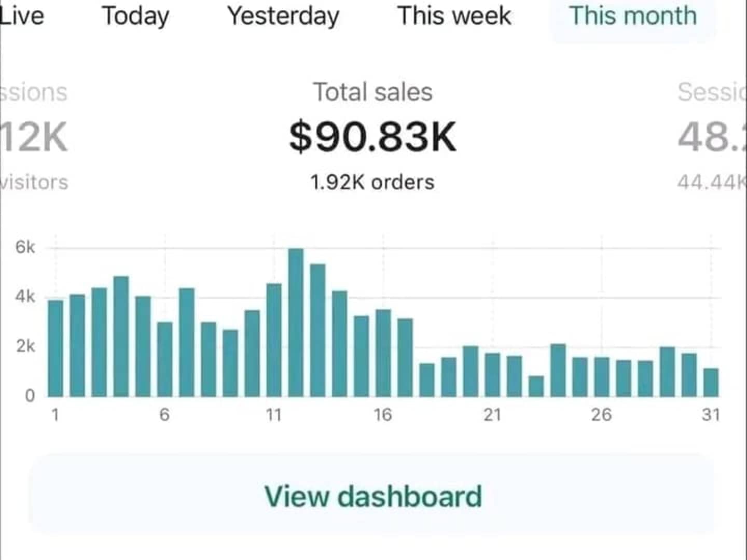747x560 pixels.
Task: Click the sales bar for day 1
Action: (56, 348)
